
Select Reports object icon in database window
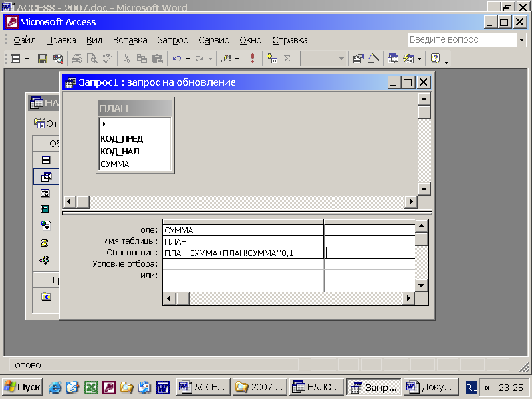45,209
